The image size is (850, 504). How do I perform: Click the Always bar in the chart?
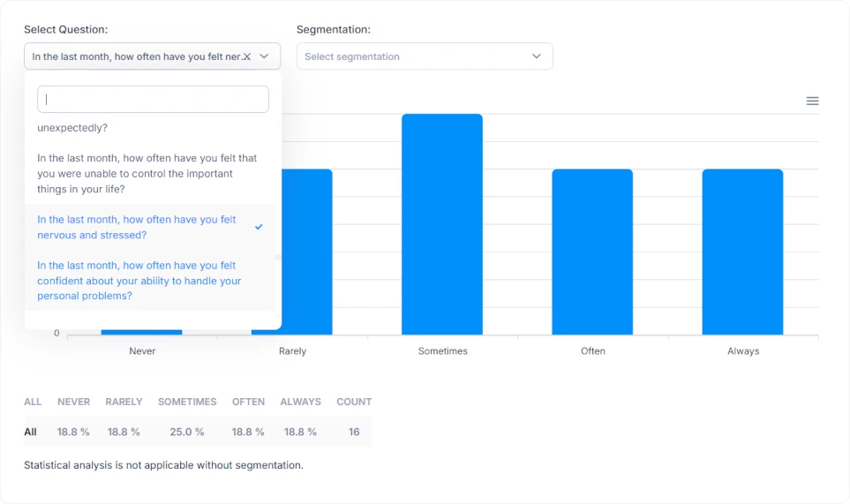point(742,252)
